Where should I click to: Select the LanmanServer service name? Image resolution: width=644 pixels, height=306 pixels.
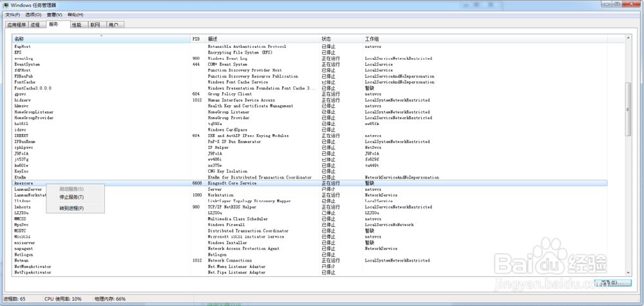tap(28, 190)
